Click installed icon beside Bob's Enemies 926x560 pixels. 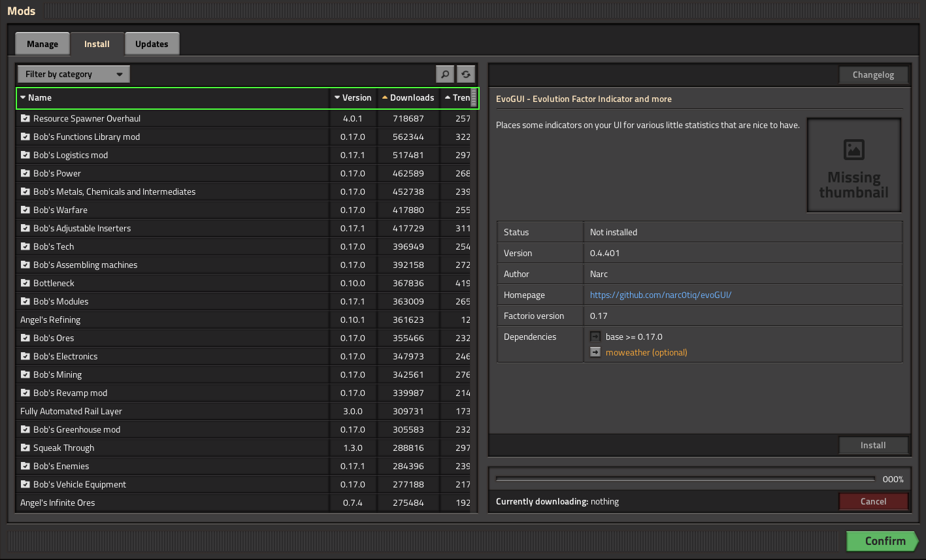point(25,466)
